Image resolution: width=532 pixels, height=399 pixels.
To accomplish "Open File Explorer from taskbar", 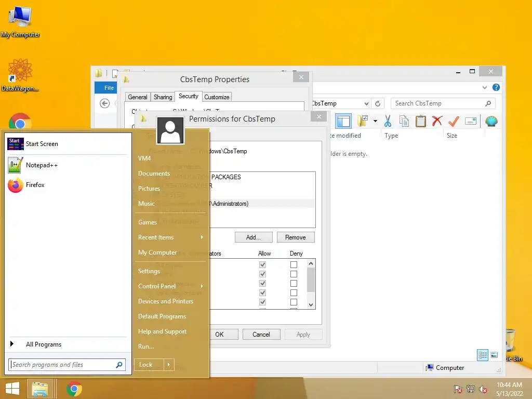I will [x=39, y=389].
